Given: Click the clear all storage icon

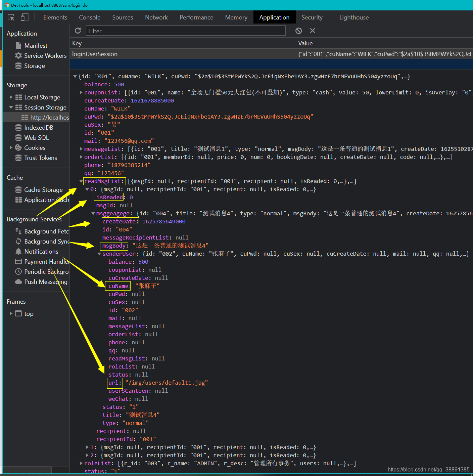Looking at the screenshot, I should click(x=298, y=31).
